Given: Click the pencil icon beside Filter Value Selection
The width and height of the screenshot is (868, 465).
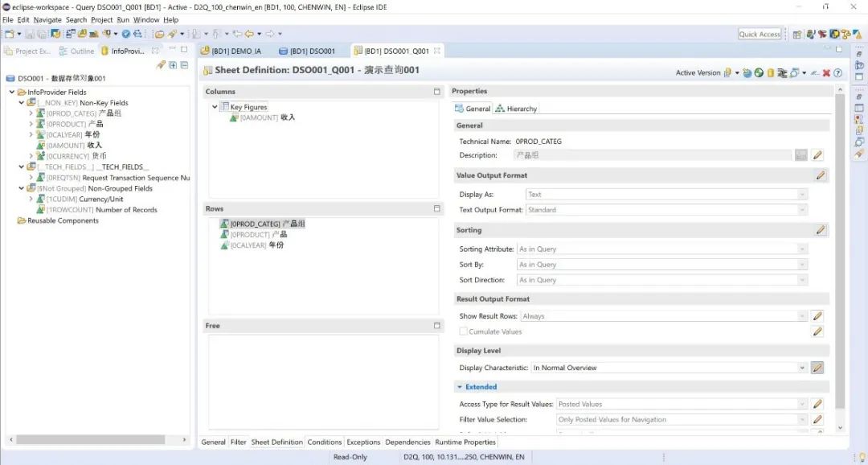Looking at the screenshot, I should pos(817,420).
